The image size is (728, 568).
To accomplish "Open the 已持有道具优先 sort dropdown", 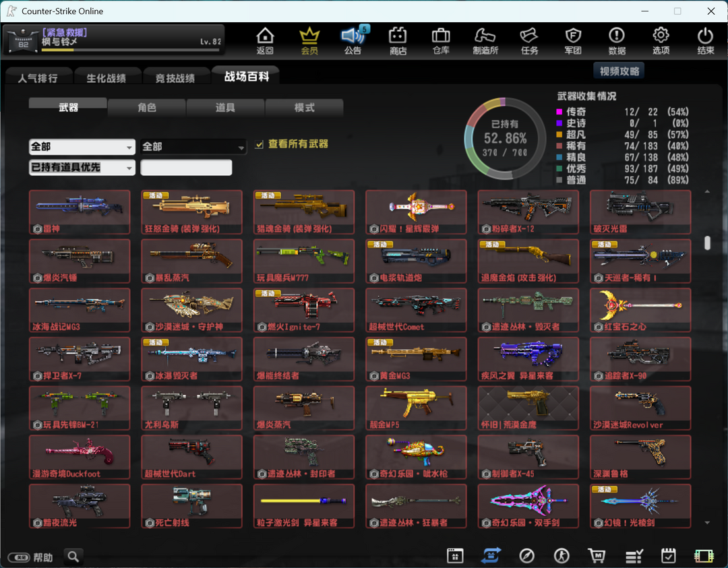I will [x=82, y=168].
